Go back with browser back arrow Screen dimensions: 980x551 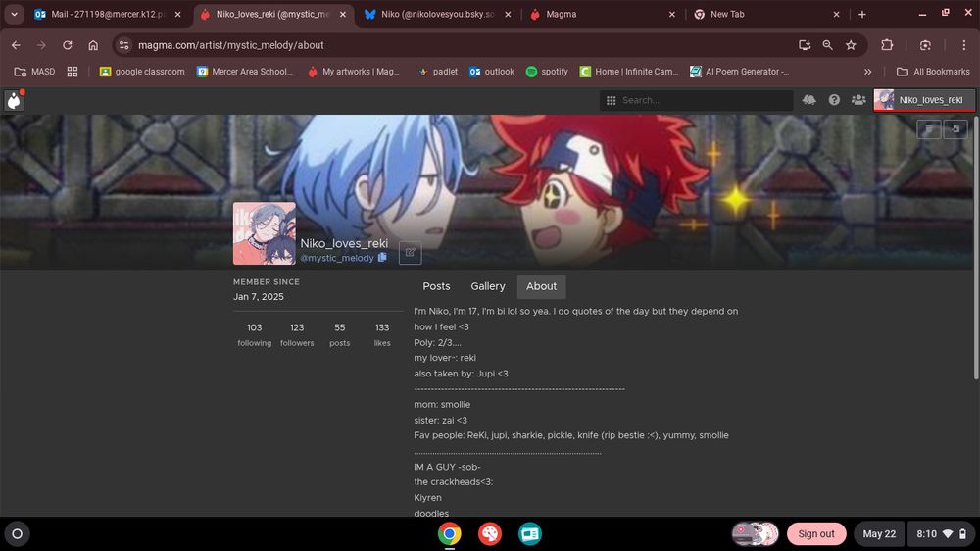(17, 45)
